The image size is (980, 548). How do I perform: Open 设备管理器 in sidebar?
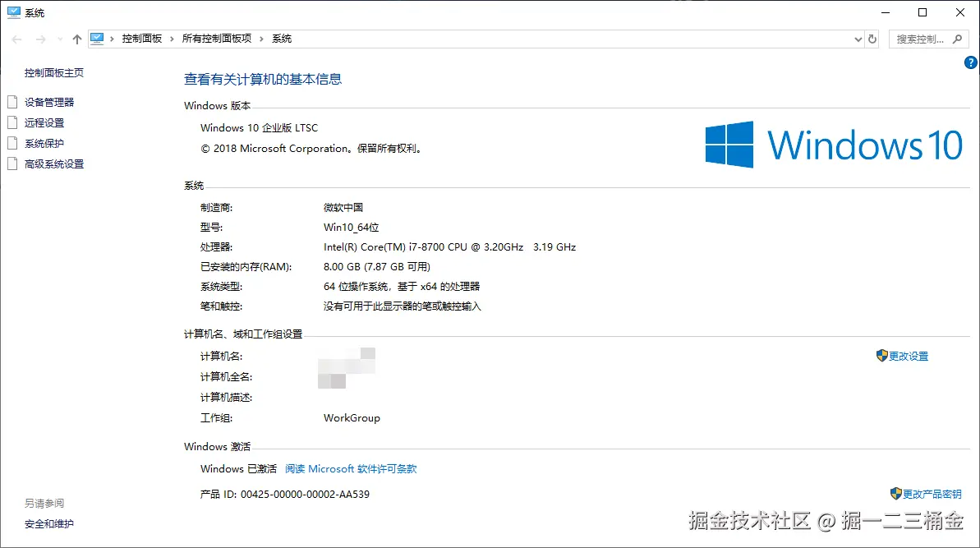point(49,102)
